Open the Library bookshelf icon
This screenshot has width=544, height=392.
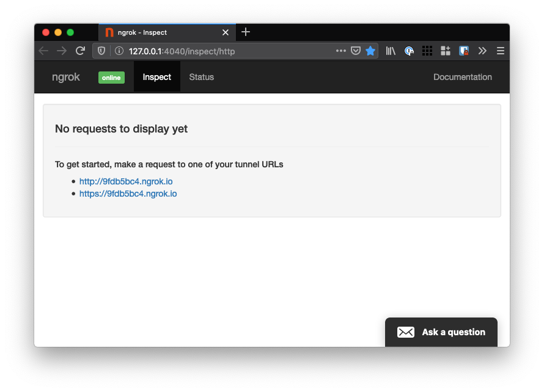(391, 51)
